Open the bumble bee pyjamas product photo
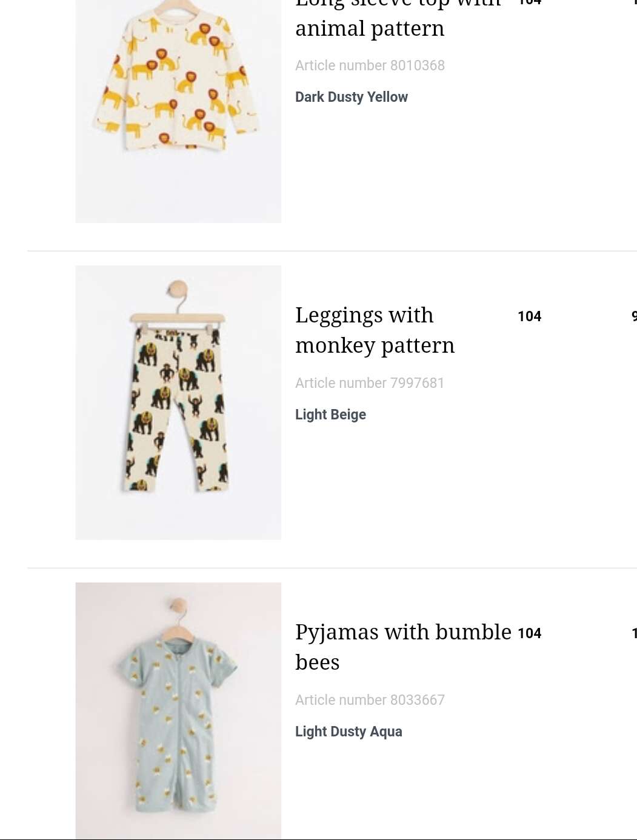This screenshot has height=840, width=637. (178, 711)
